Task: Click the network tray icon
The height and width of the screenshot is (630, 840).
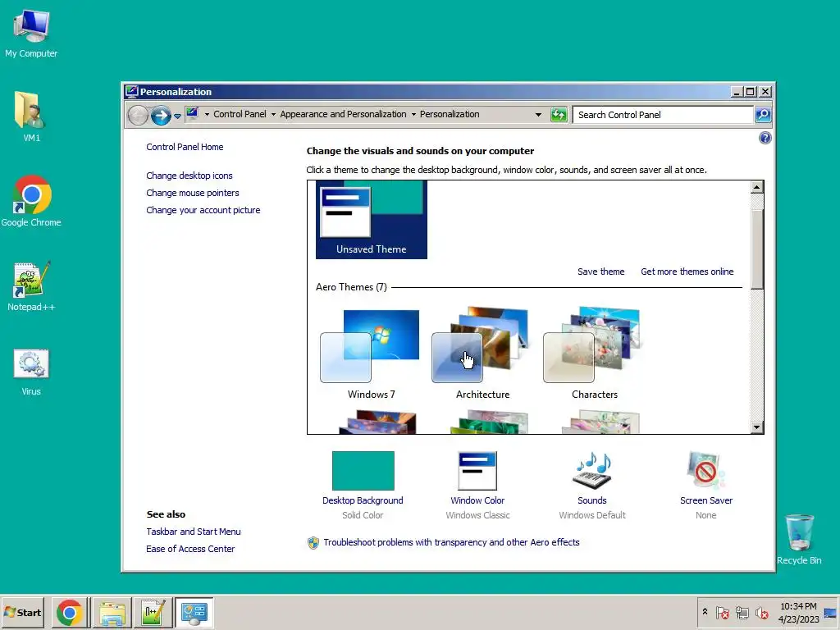Action: (742, 612)
